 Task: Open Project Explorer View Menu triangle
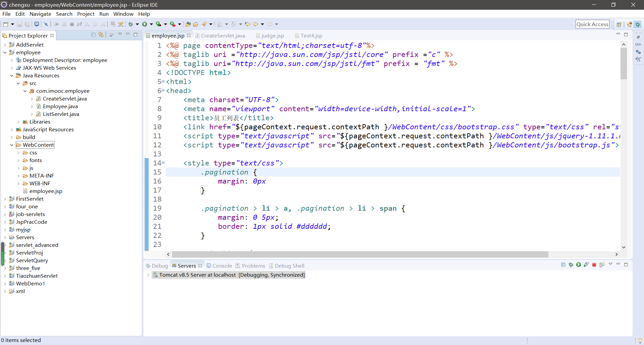point(120,34)
